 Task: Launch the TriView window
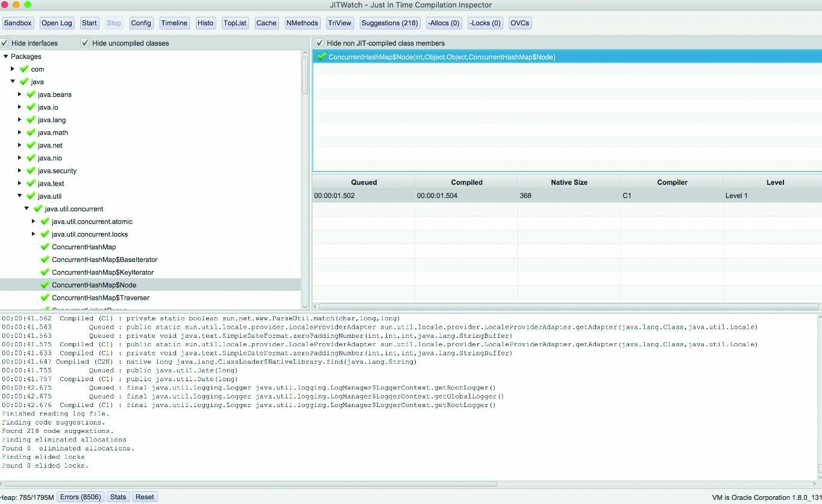339,23
